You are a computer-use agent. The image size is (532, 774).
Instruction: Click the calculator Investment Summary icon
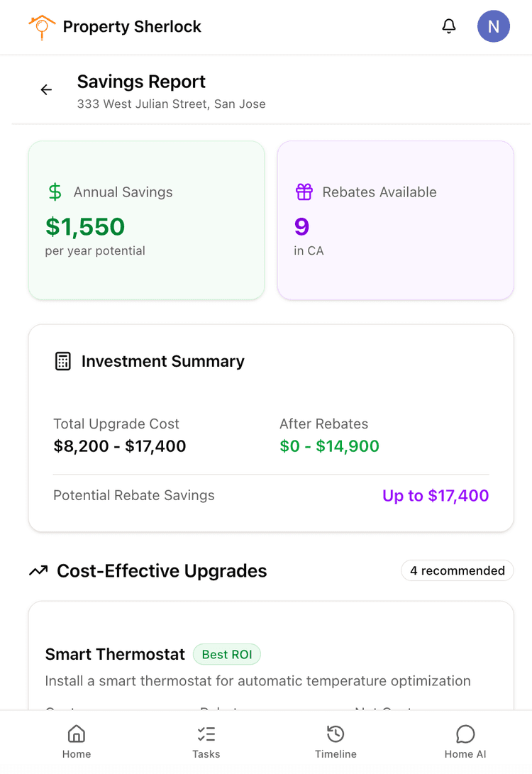click(x=63, y=361)
